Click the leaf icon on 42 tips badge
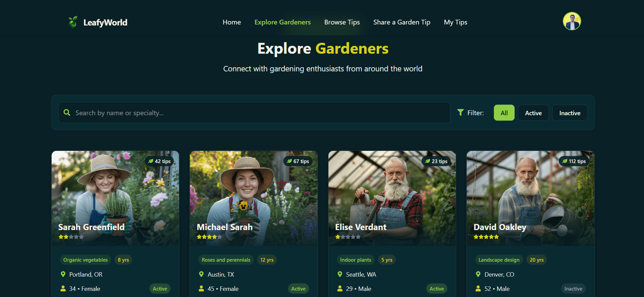The height and width of the screenshot is (297, 644). click(x=150, y=161)
